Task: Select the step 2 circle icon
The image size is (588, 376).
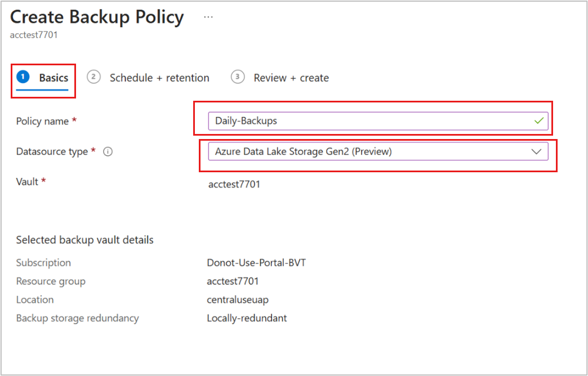Action: point(93,77)
